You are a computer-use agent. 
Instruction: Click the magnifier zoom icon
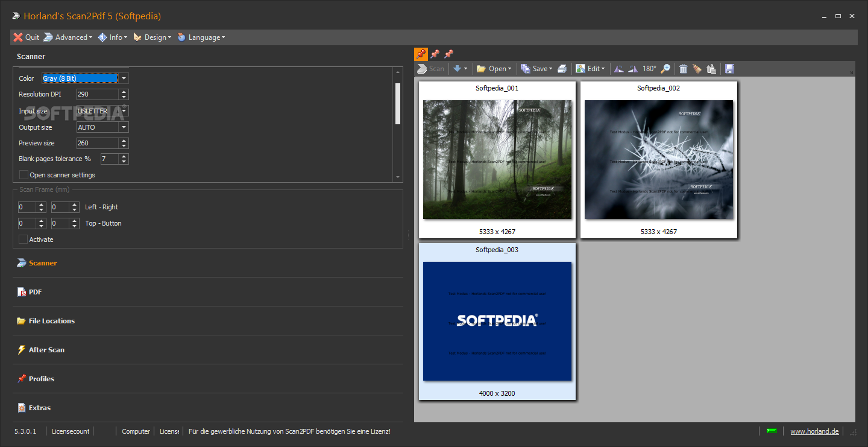click(x=665, y=69)
